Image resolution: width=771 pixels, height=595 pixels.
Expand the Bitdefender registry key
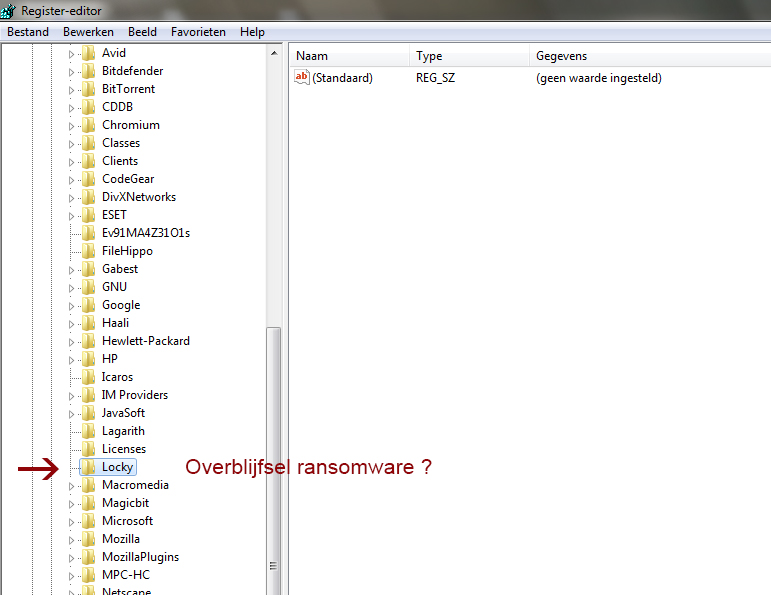[71, 72]
